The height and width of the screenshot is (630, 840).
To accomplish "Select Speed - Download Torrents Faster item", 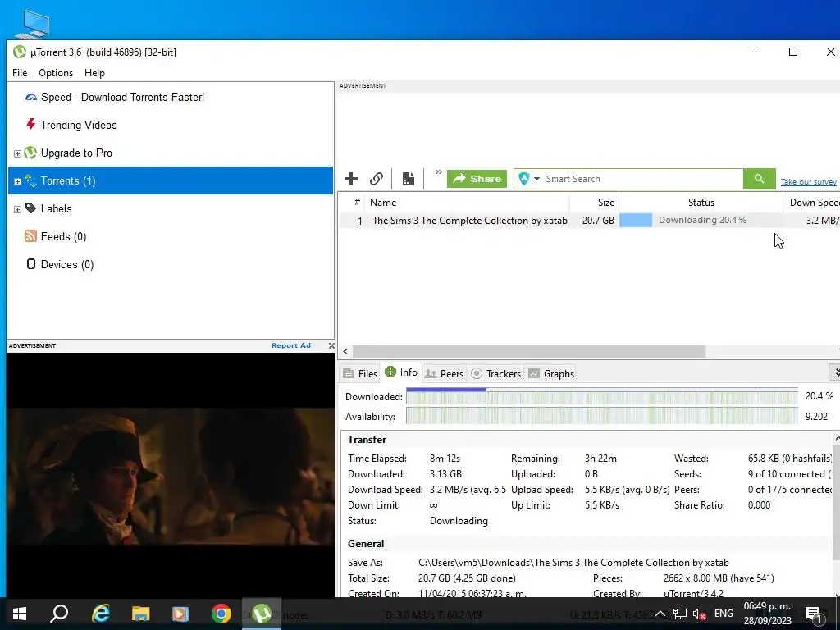I will point(122,97).
